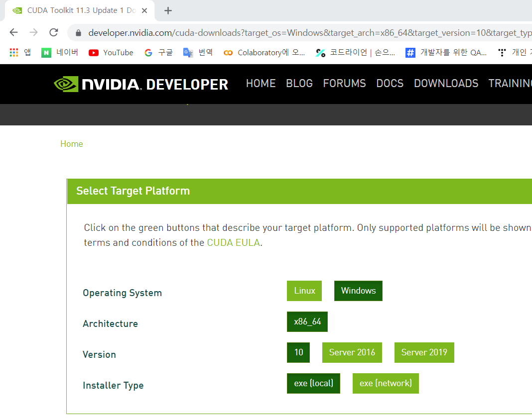Open the FORUMS nav menu item
532x420 pixels.
point(344,84)
